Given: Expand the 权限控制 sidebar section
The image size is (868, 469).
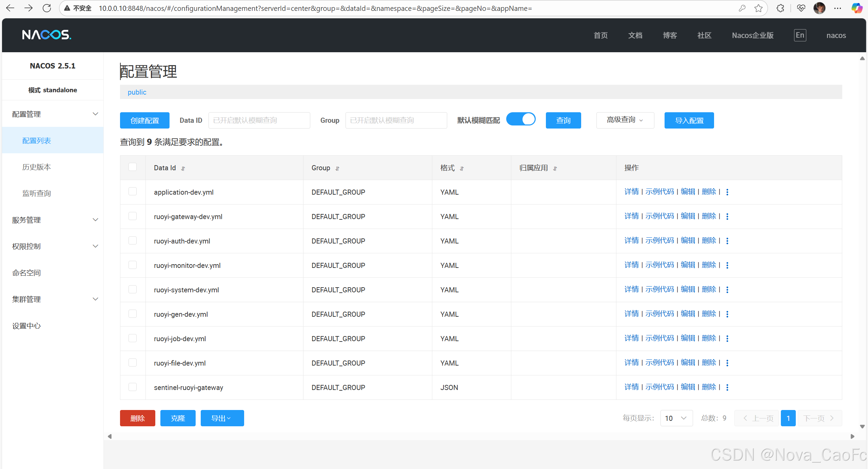Looking at the screenshot, I should click(53, 246).
